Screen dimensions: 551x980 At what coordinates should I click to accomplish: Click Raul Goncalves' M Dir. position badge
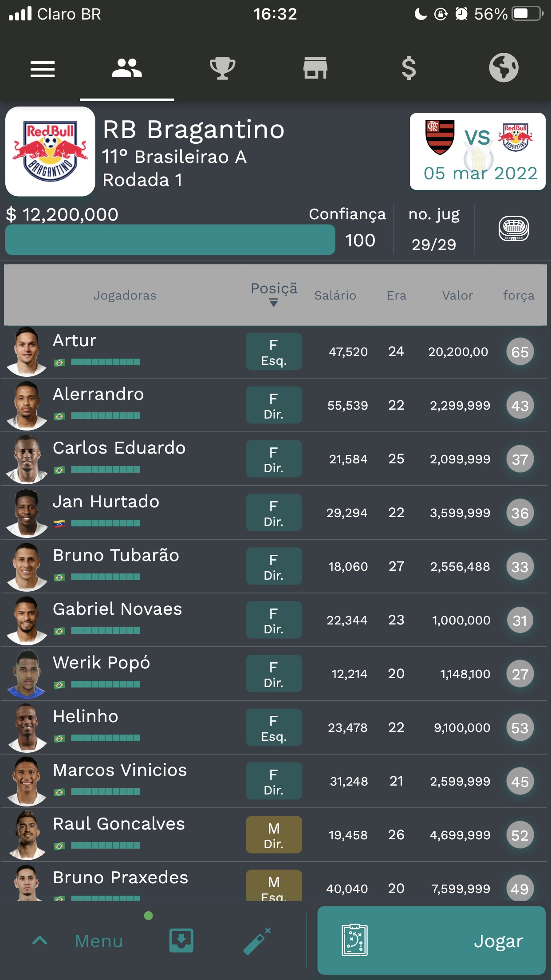(274, 835)
